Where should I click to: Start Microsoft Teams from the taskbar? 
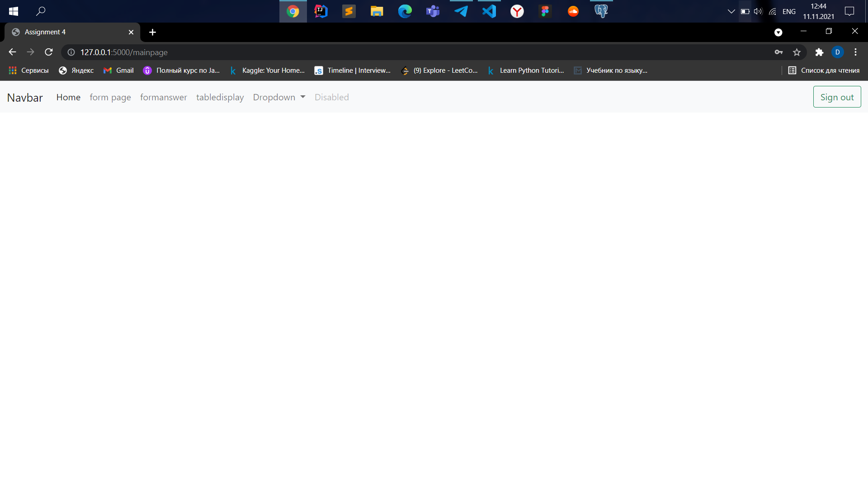click(433, 11)
